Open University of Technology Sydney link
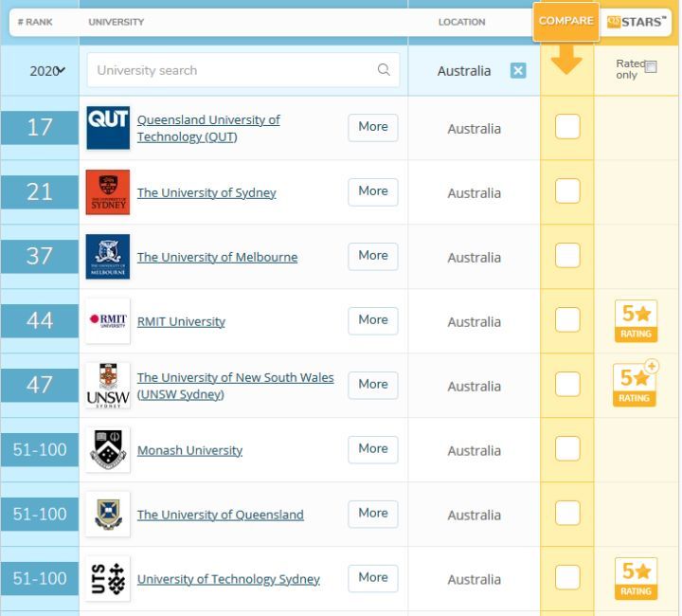 228,579
